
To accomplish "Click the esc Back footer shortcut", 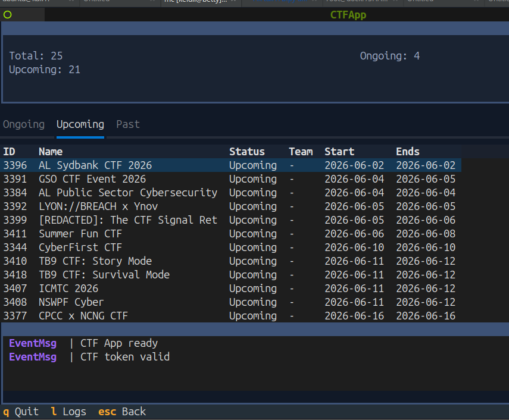I will 122,412.
